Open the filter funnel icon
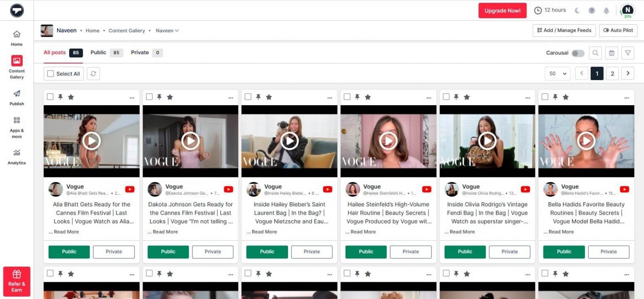The width and height of the screenshot is (644, 299). pyautogui.click(x=628, y=53)
